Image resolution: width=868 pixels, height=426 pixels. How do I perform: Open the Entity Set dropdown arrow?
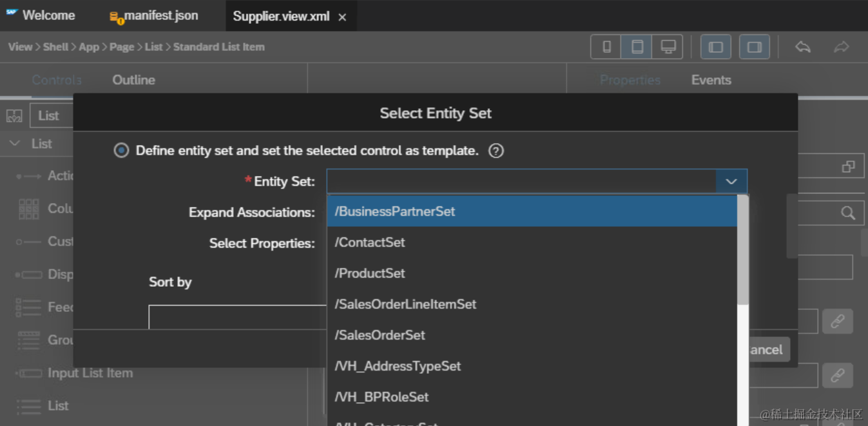(731, 182)
